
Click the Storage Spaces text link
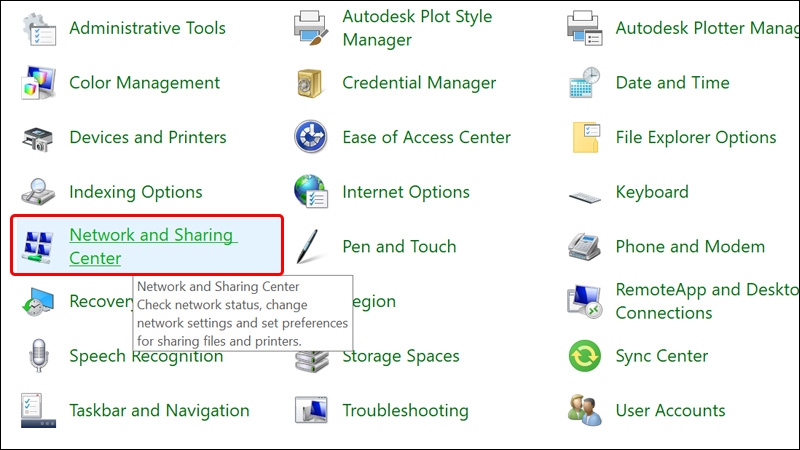point(401,357)
